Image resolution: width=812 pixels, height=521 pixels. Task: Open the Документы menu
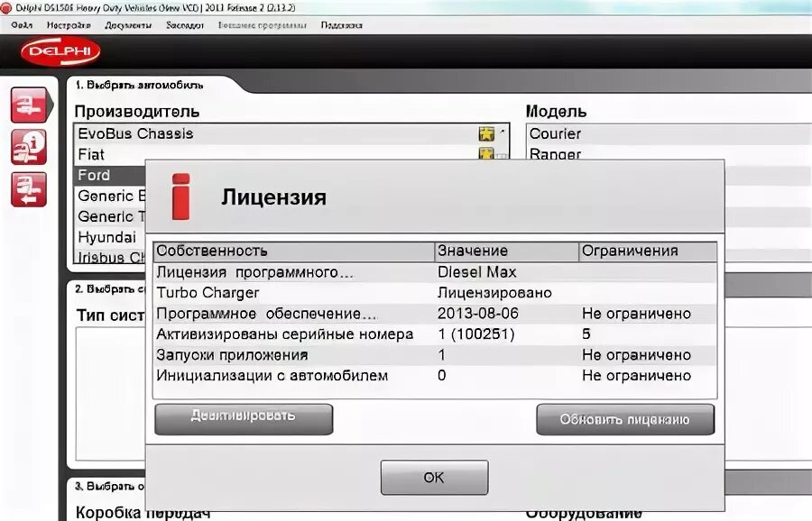click(128, 25)
